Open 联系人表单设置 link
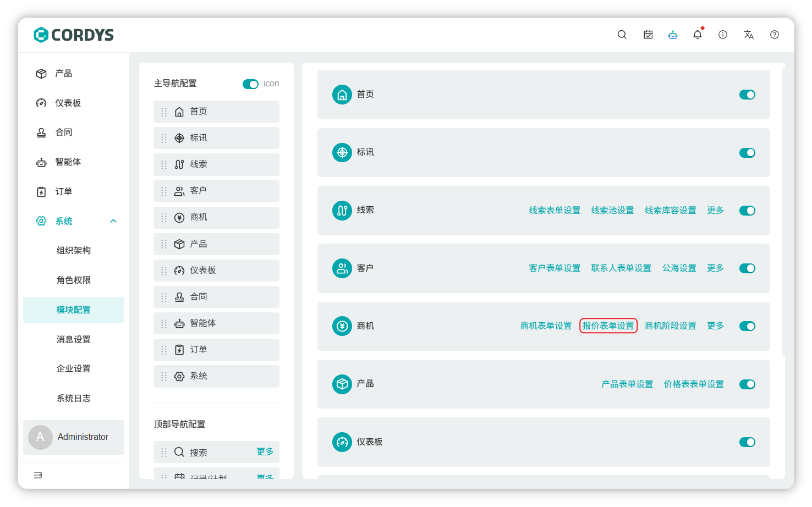Viewport: 812px width, 507px height. (621, 268)
